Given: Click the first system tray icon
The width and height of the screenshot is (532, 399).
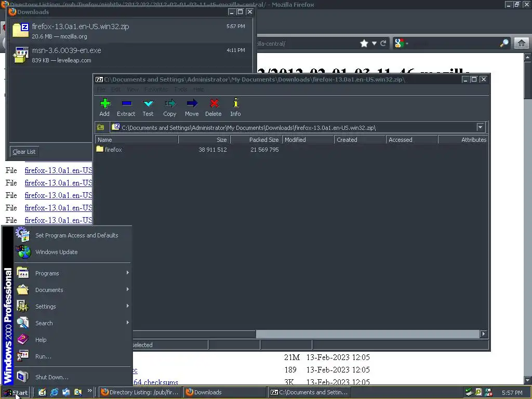Looking at the screenshot, I should (469, 392).
